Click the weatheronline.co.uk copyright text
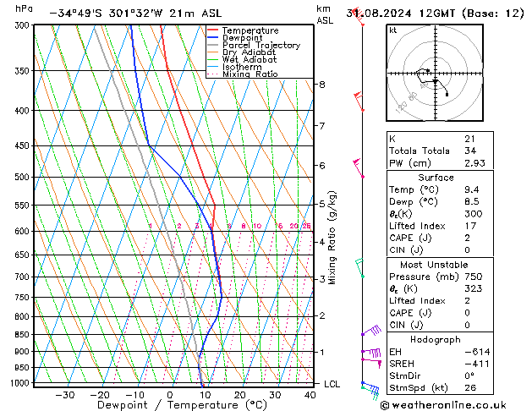 pyautogui.click(x=443, y=405)
